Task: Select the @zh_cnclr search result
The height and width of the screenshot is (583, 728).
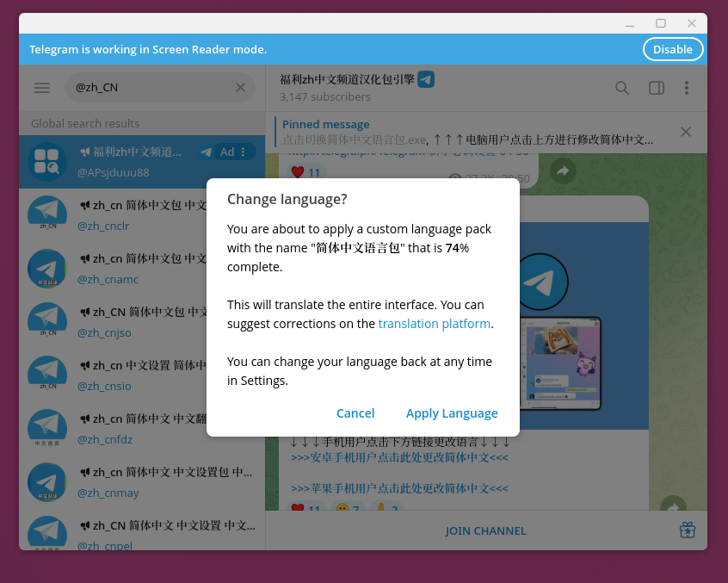Action: 142,215
